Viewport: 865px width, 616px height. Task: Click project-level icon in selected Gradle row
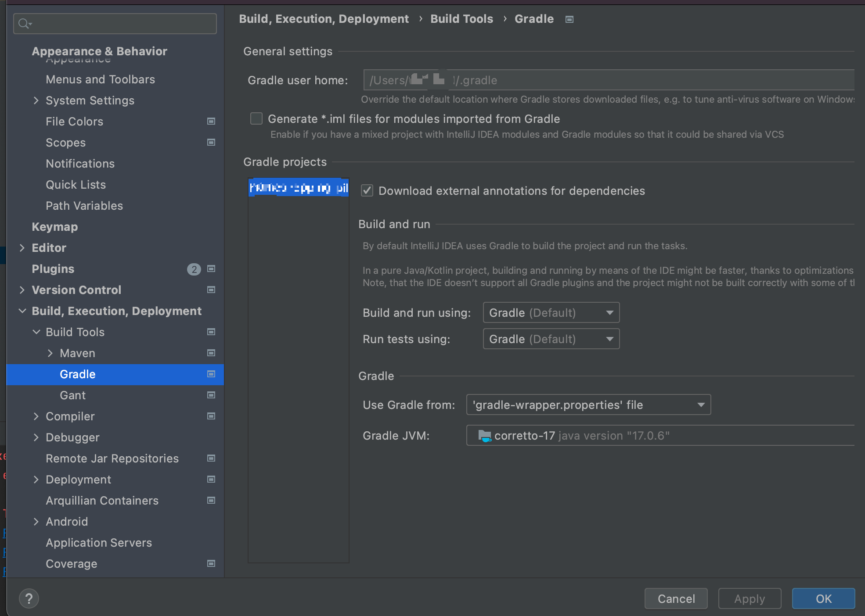(211, 374)
